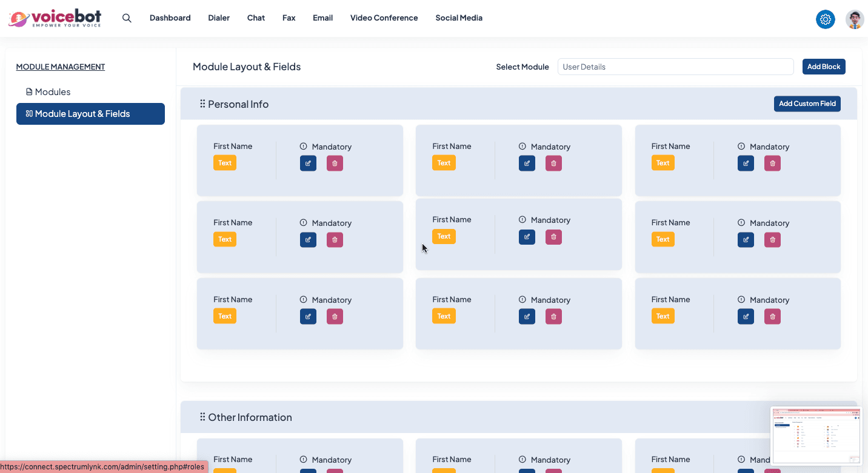This screenshot has height=473, width=868.
Task: Click edit icon in top-right Personal Info card
Action: 746,164
